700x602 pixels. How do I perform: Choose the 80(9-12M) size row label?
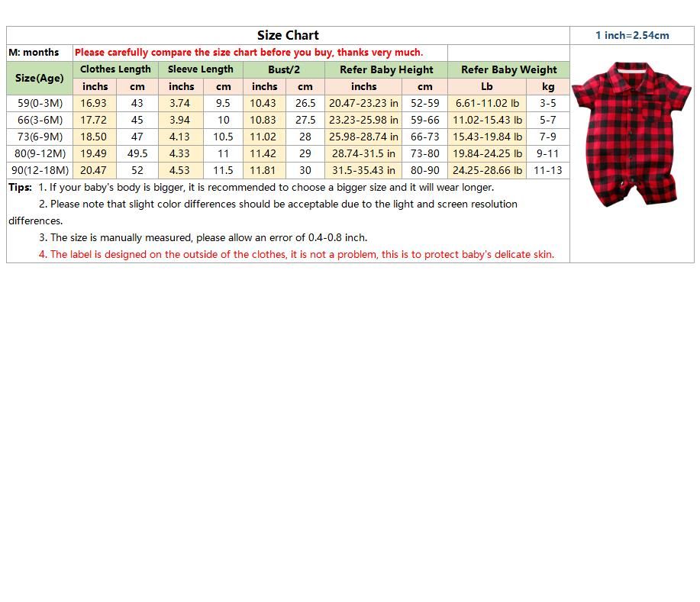coord(40,153)
